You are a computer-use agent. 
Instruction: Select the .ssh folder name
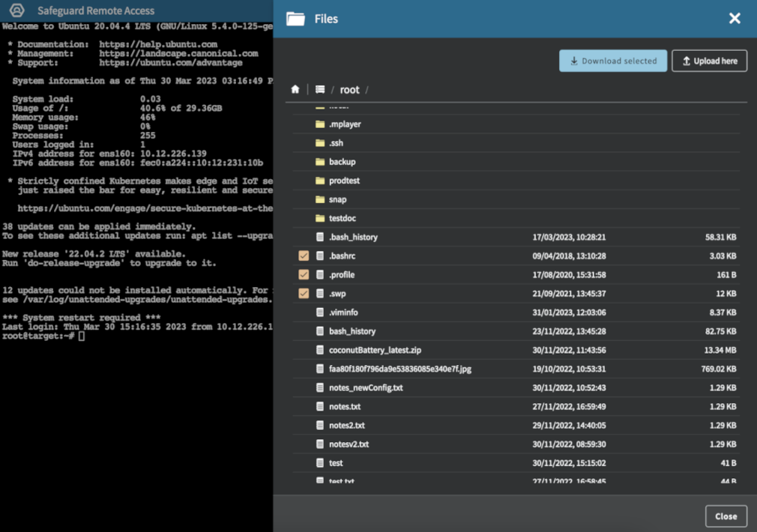coord(336,143)
